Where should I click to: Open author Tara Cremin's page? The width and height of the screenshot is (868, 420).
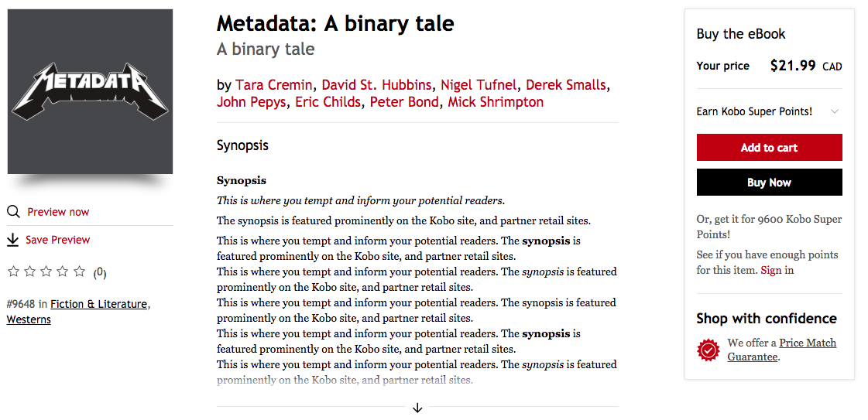[274, 85]
